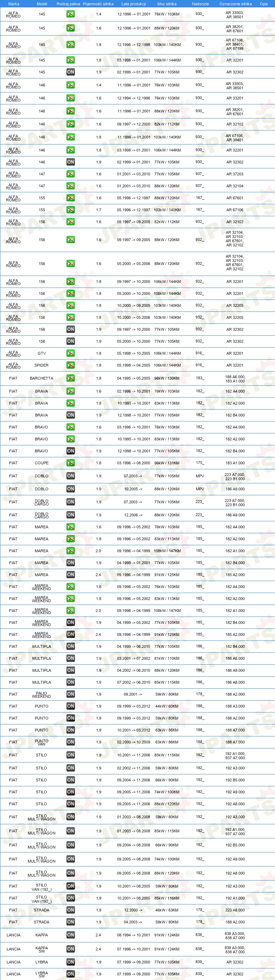The width and height of the screenshot is (275, 980).
Task: Click the diesel ON icon in Fiat Doblo MPV 10.2005 row
Action: (x=70, y=489)
